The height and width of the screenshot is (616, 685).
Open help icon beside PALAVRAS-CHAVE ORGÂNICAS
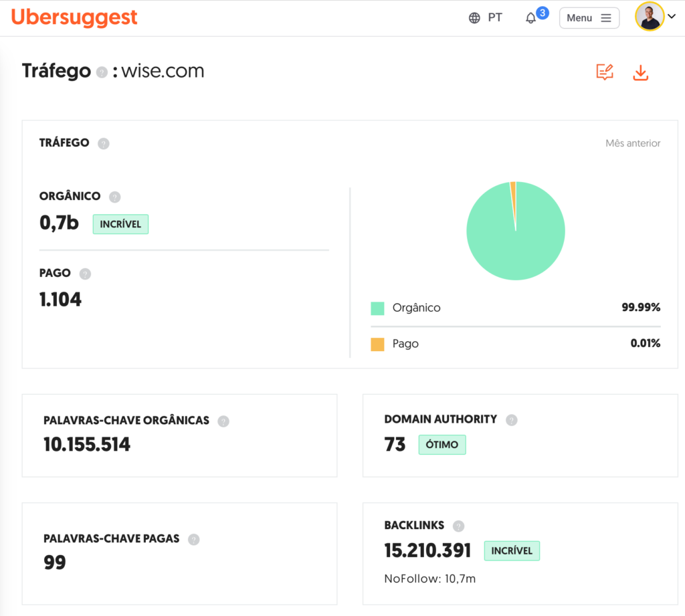(x=223, y=421)
